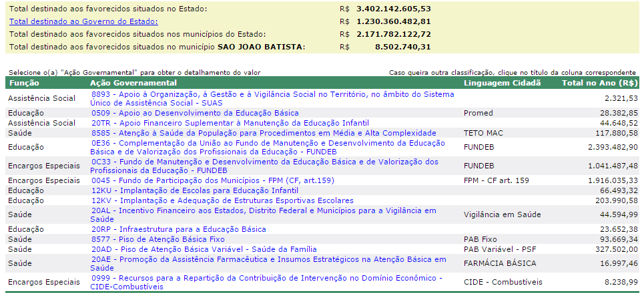
Task: Click the SAO JOAO BATISTA municipality name
Action: point(260,47)
